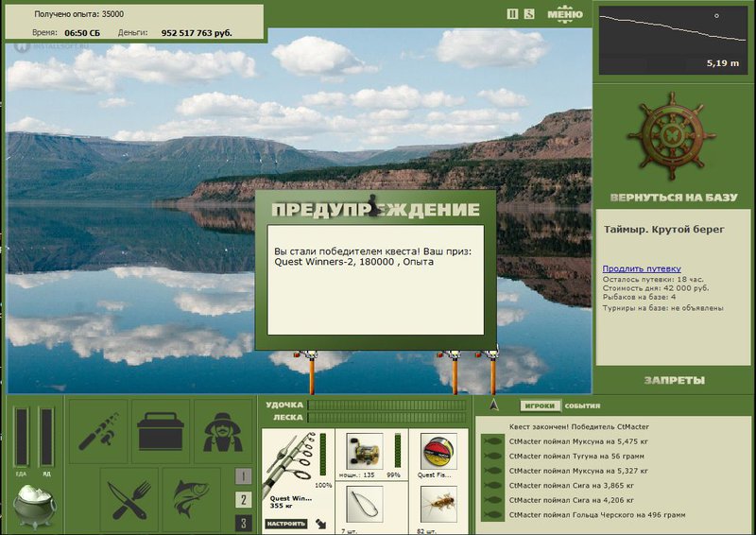This screenshot has height=535, width=756.
Task: Click the НАСТРОИТЬ button
Action: (286, 524)
